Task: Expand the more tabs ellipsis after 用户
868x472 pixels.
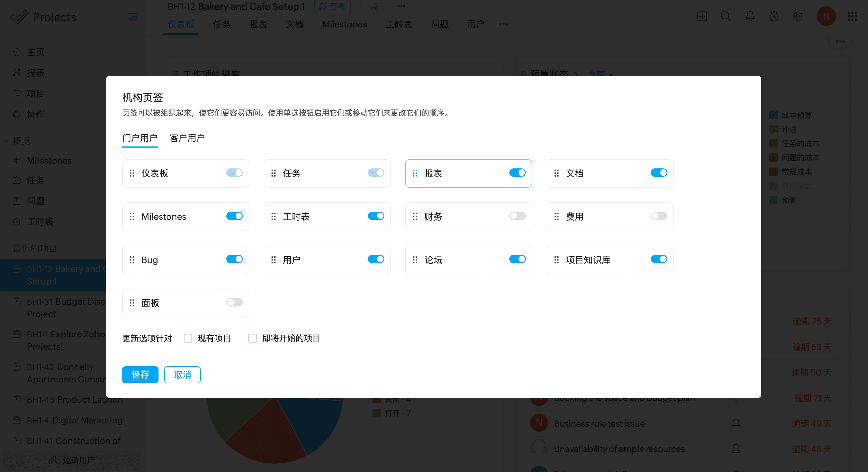Action: [503, 24]
